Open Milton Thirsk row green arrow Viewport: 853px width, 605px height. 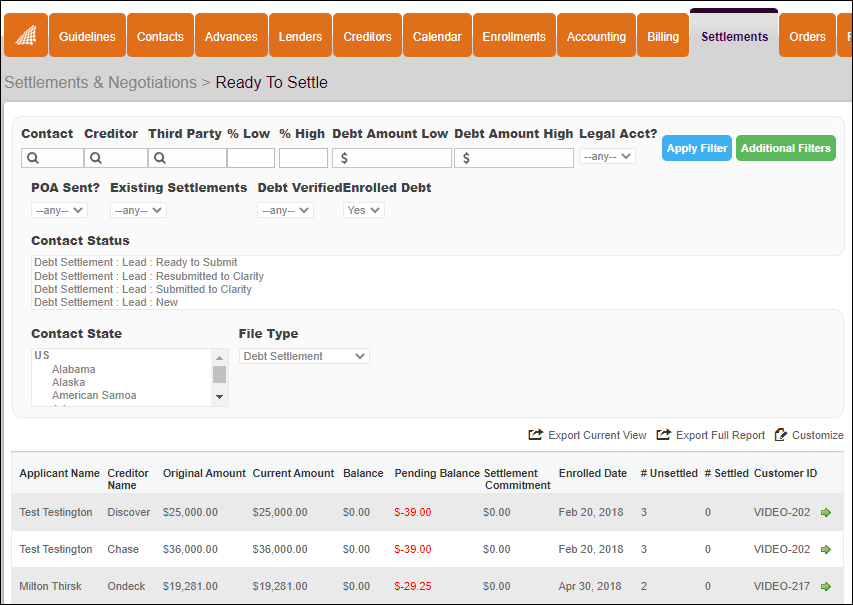(826, 587)
